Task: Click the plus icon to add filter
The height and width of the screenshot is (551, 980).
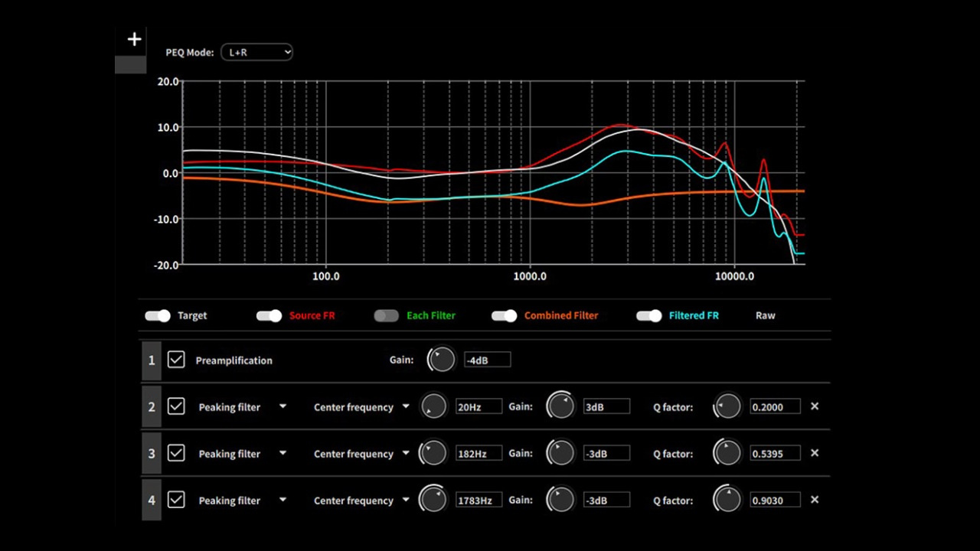Action: [x=134, y=40]
